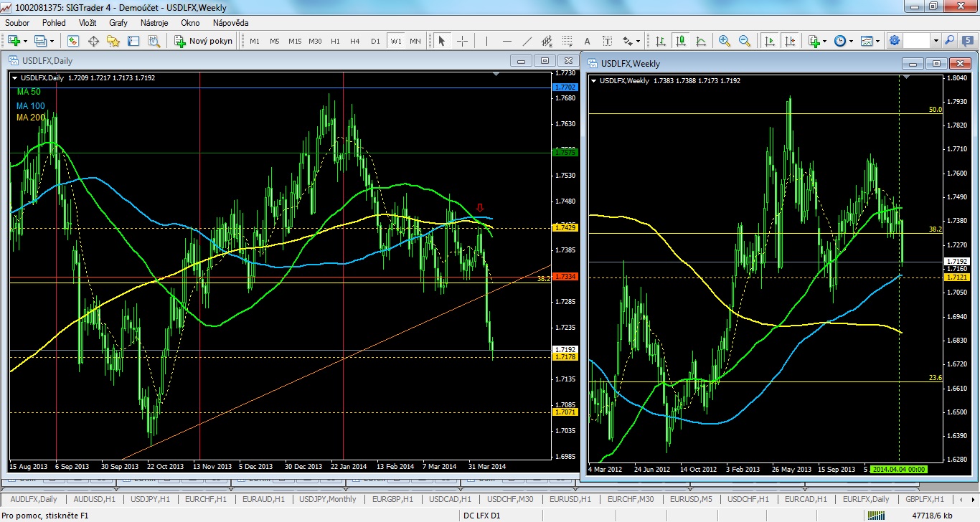The image size is (980, 522).
Task: Expand the New Chart dropdown arrow
Action: point(24,41)
